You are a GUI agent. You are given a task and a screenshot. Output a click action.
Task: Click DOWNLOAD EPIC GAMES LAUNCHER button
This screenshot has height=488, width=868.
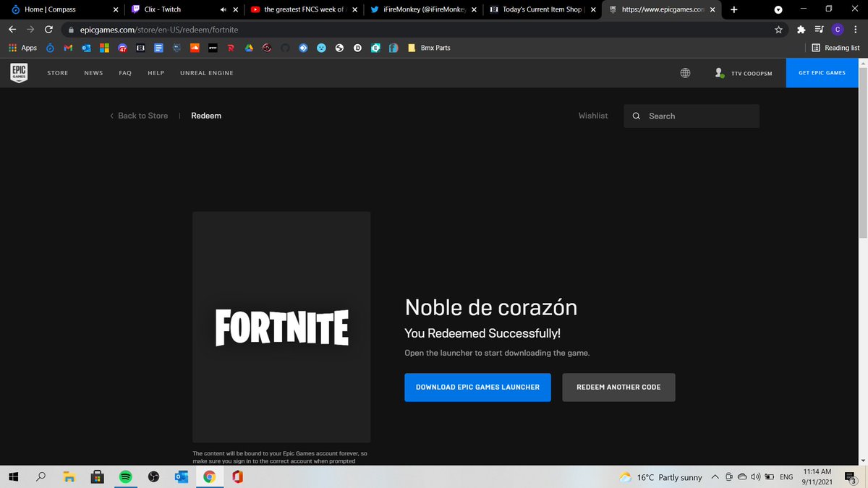pos(477,388)
